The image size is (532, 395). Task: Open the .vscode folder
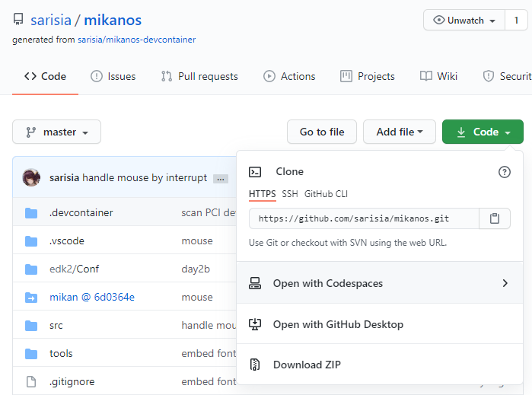67,241
